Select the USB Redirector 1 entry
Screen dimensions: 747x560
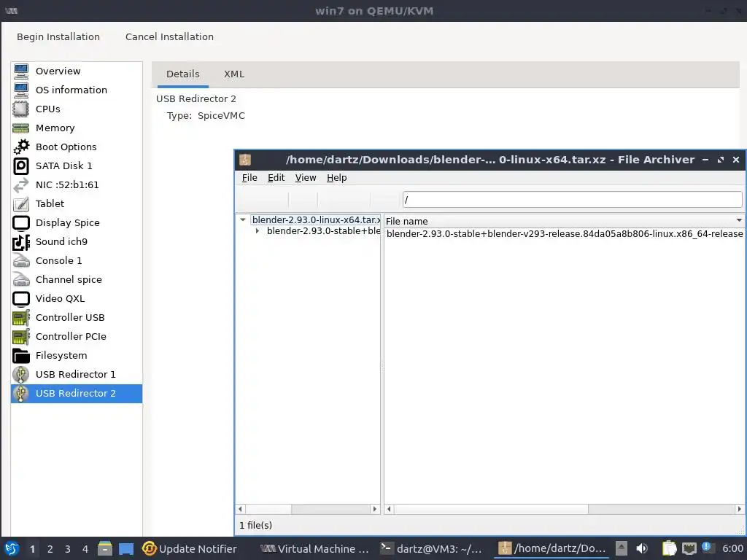[76, 374]
